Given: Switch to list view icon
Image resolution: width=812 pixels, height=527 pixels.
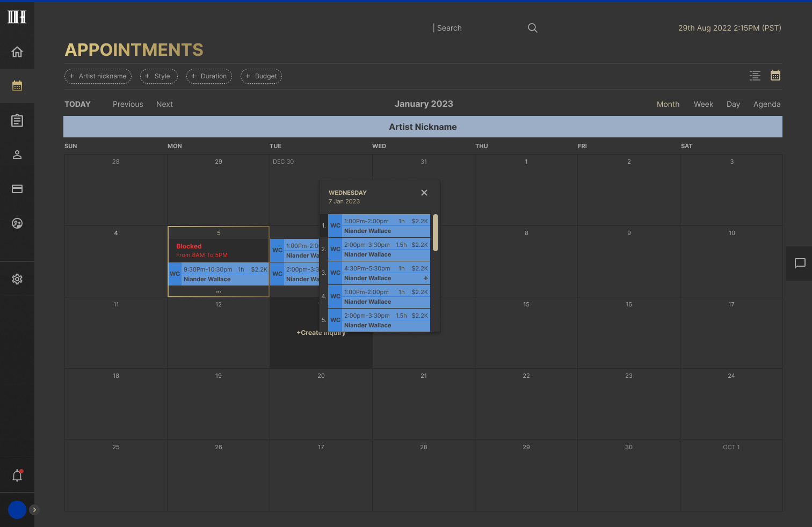Looking at the screenshot, I should pyautogui.click(x=755, y=76).
